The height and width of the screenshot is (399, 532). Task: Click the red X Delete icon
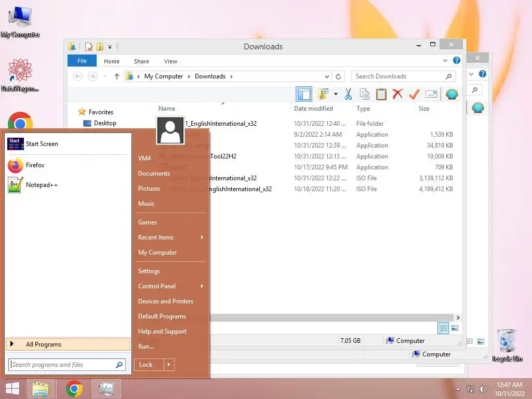click(397, 94)
